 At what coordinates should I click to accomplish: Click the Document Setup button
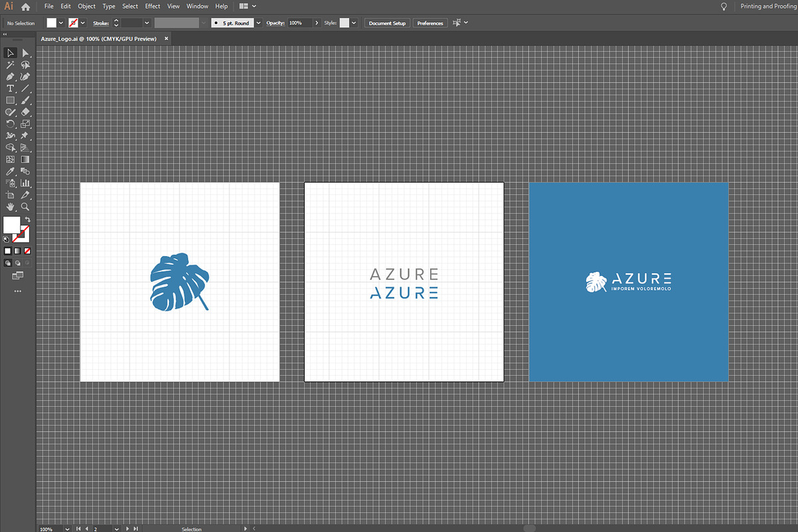[387, 23]
